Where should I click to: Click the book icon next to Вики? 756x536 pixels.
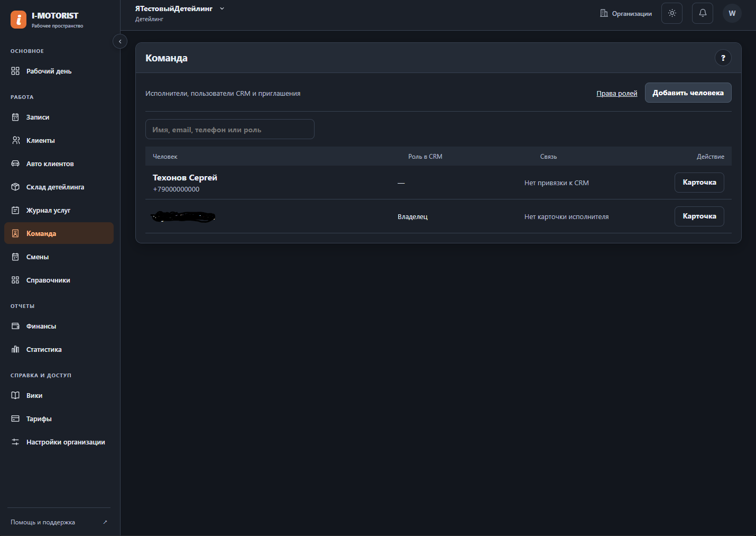(15, 395)
